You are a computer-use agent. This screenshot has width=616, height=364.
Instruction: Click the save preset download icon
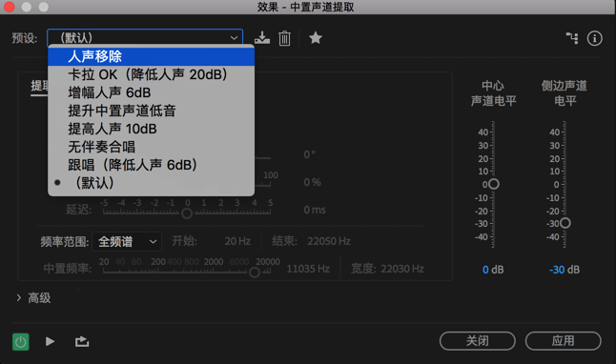coord(262,38)
